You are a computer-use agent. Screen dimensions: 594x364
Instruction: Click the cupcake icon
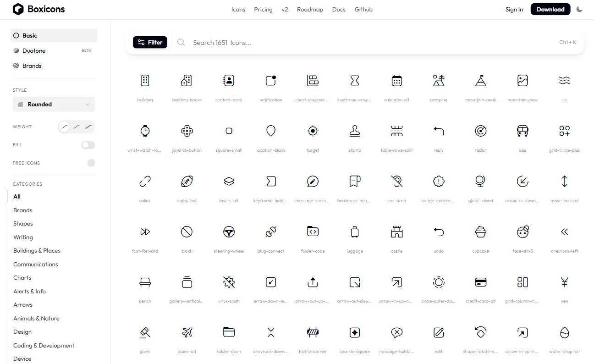coord(480,232)
